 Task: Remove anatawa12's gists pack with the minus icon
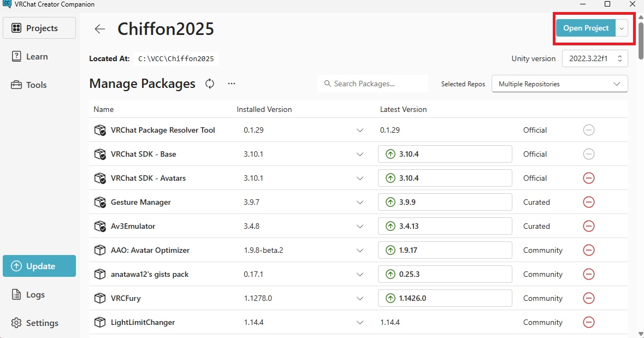click(588, 274)
